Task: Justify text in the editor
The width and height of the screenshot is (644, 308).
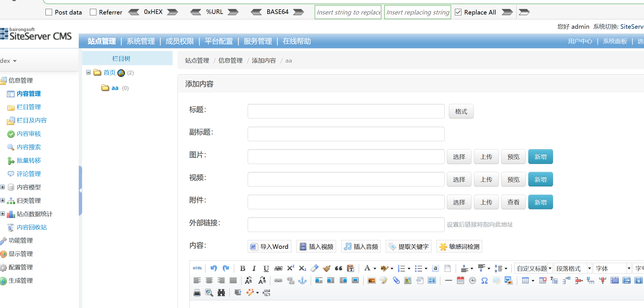Action: (x=233, y=280)
